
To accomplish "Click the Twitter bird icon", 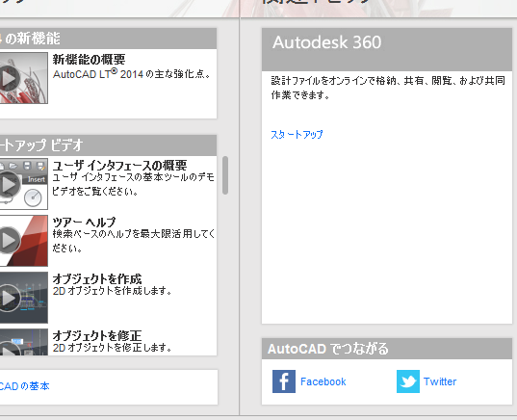I will click(x=408, y=381).
